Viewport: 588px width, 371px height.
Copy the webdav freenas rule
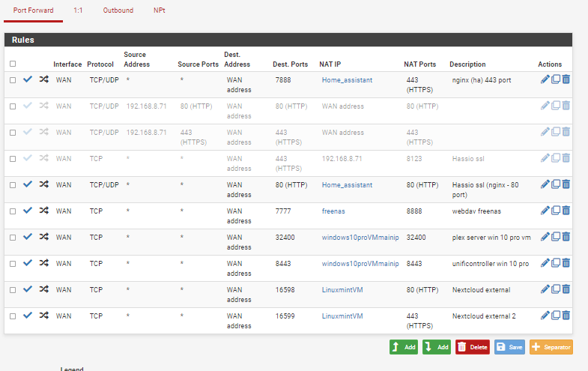[556, 211]
